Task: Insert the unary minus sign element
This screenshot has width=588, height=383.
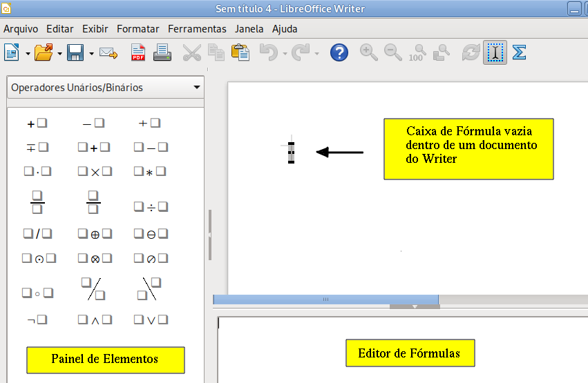Action: tap(94, 123)
